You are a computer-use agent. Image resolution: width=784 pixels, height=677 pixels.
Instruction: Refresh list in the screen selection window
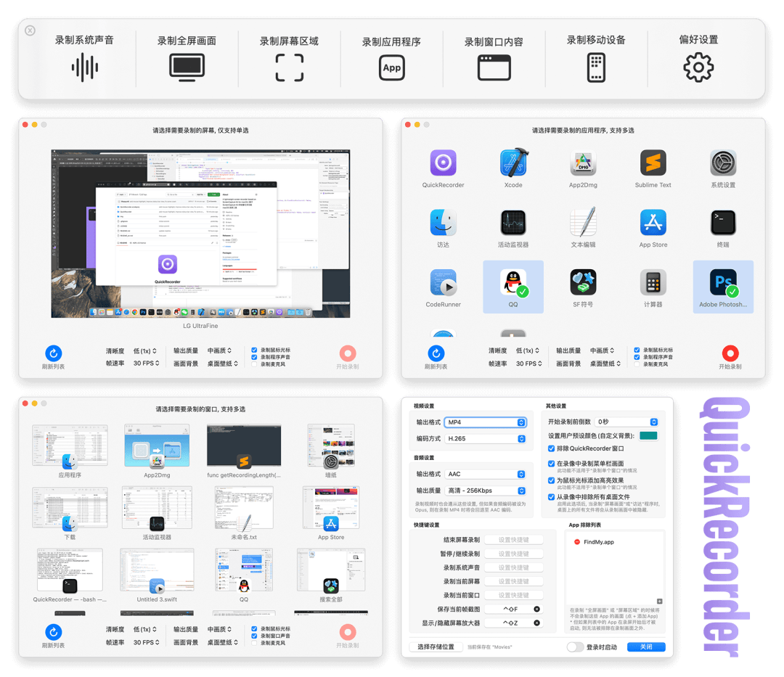click(54, 353)
